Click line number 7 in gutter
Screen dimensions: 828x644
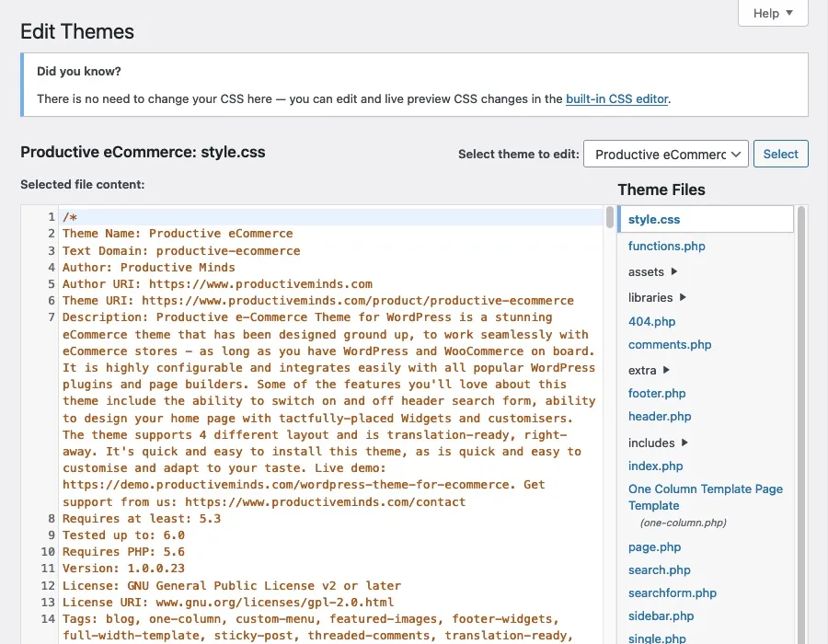52,317
